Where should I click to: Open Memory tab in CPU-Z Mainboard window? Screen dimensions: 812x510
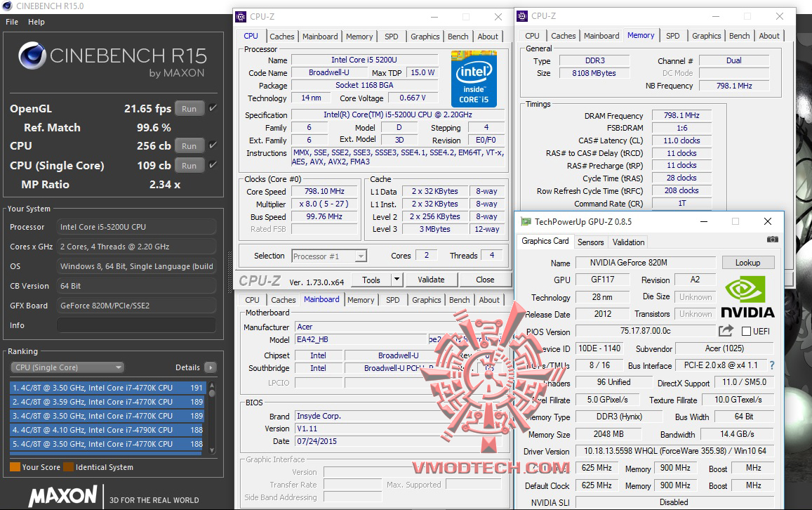[x=361, y=300]
